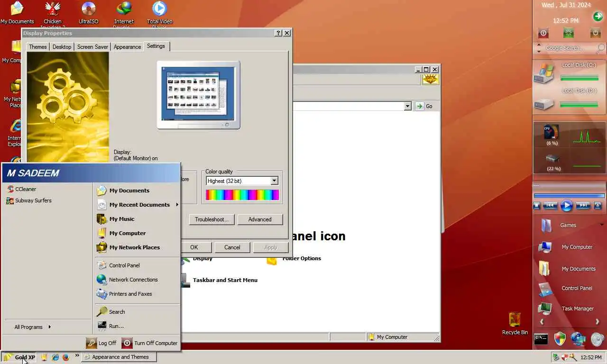Open Internet Explorer from quick launch
This screenshot has height=364, width=607.
[55, 357]
